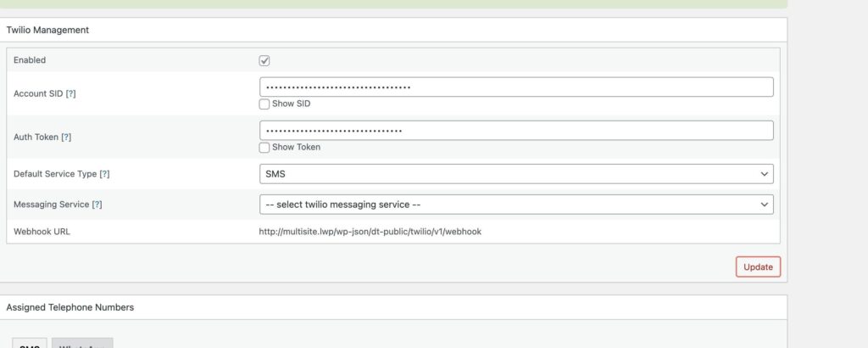Click the help [?] icon beside Account SID
The height and width of the screenshot is (348, 868).
coord(70,93)
